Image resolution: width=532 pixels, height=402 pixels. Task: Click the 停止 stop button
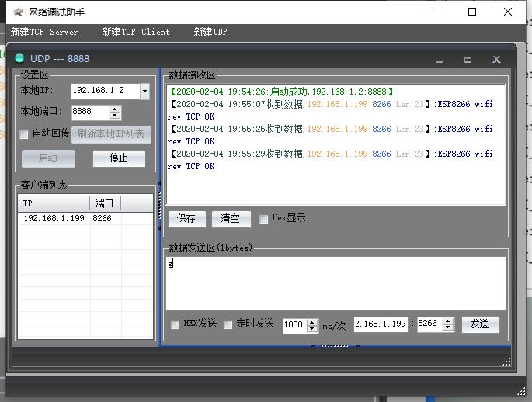119,158
